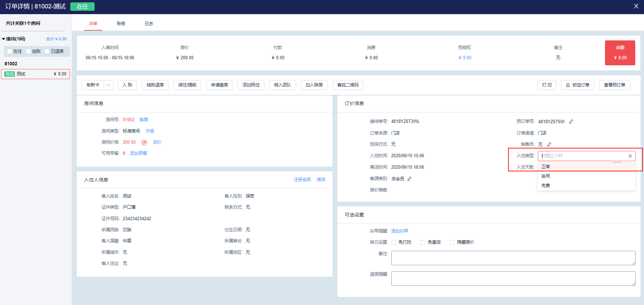Click the 修改 guest info link
This screenshot has width=644, height=305.
click(321, 180)
